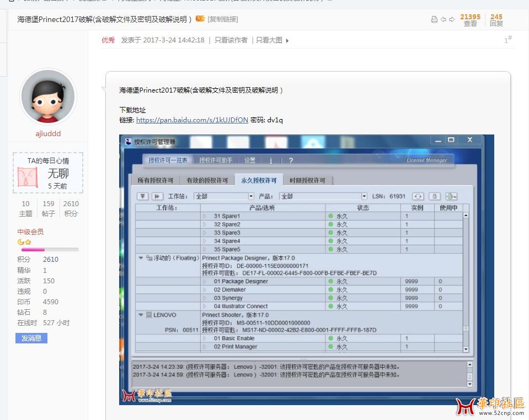Image resolution: width=529 pixels, height=420 pixels.
Task: Expand the 01 Basic Enable row arrow
Action: pos(205,338)
